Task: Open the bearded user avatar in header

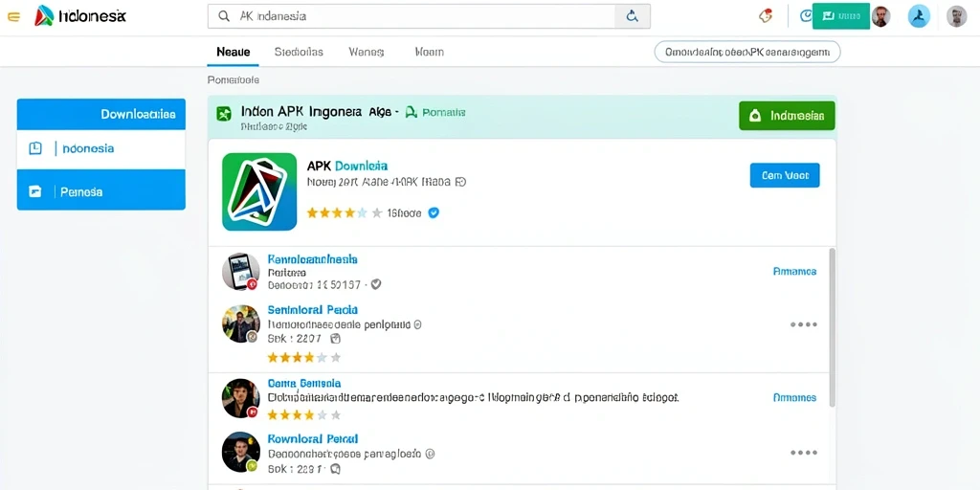Action: tap(880, 17)
